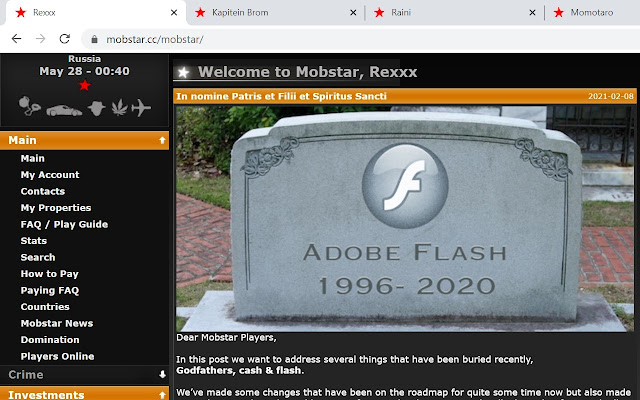View Players Online list
Viewport: 640px width, 400px height.
tap(57, 356)
